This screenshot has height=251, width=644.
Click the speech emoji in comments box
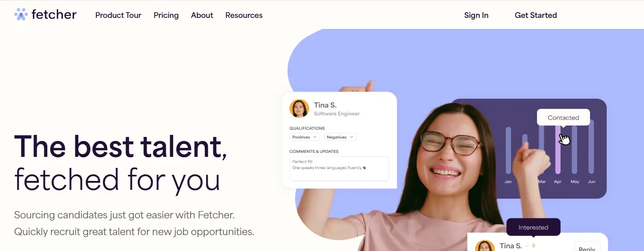pos(364,168)
